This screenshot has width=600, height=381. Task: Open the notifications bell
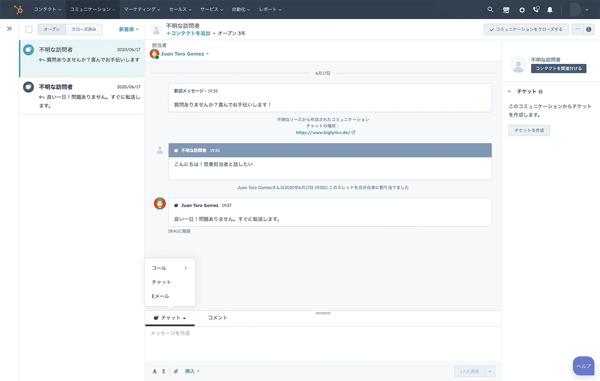550,10
